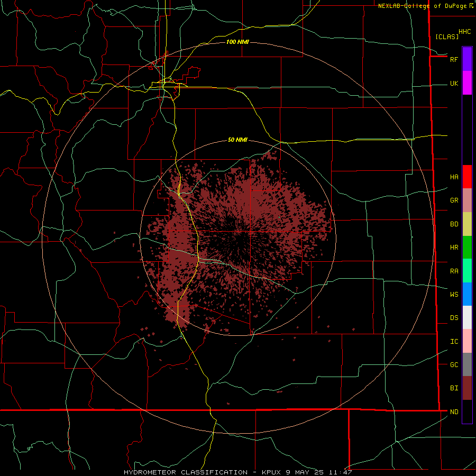Click the UK legend label
Image resolution: width=476 pixels, height=476 pixels.
(454, 84)
